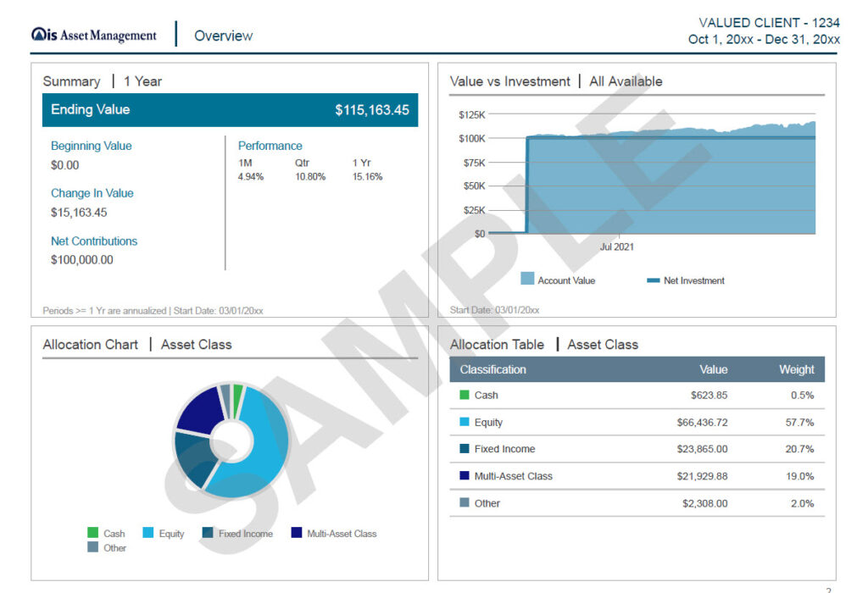Click the Overview page title
This screenshot has height=593, width=868.
(x=223, y=36)
